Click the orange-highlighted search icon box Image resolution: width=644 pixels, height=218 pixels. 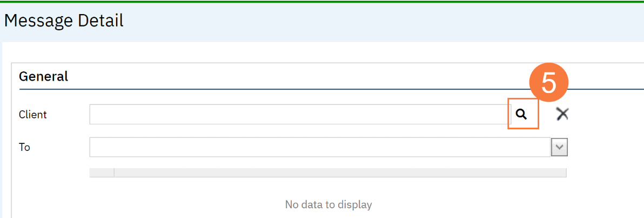[523, 114]
